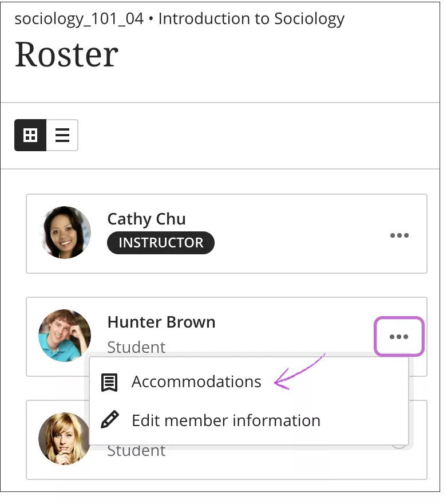
Task: Click the Roster page heading
Action: pyautogui.click(x=66, y=54)
